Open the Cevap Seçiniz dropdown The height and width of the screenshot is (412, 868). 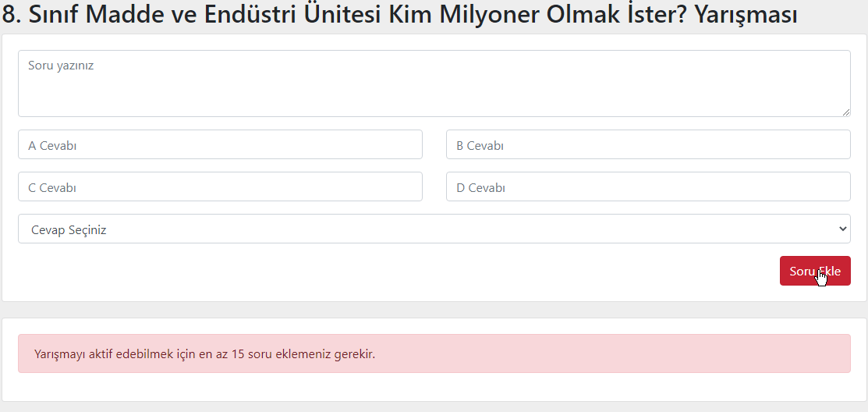(434, 229)
